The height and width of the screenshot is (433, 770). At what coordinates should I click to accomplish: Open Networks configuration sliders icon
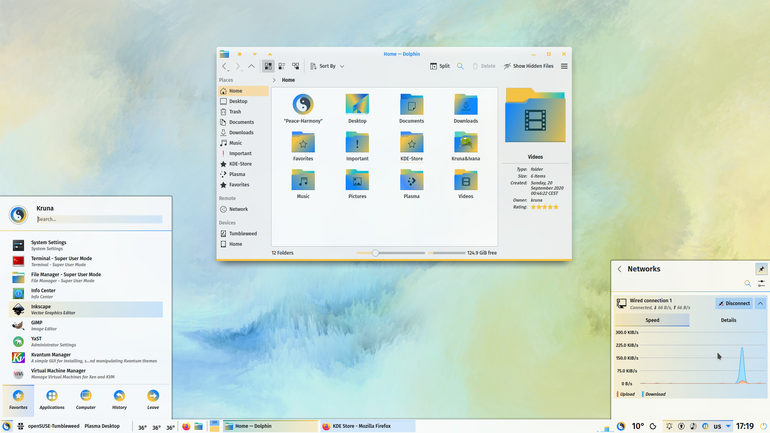point(761,283)
